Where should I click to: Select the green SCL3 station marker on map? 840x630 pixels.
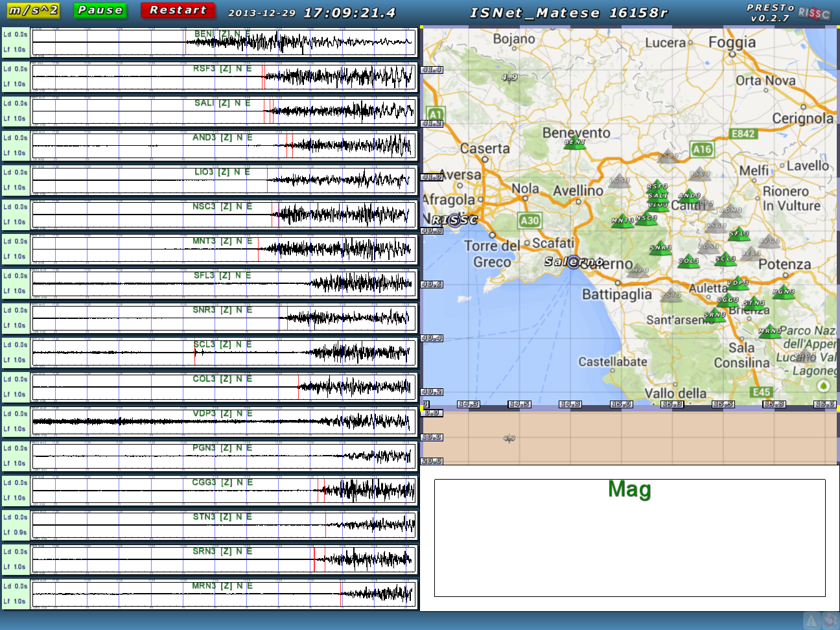click(x=725, y=259)
